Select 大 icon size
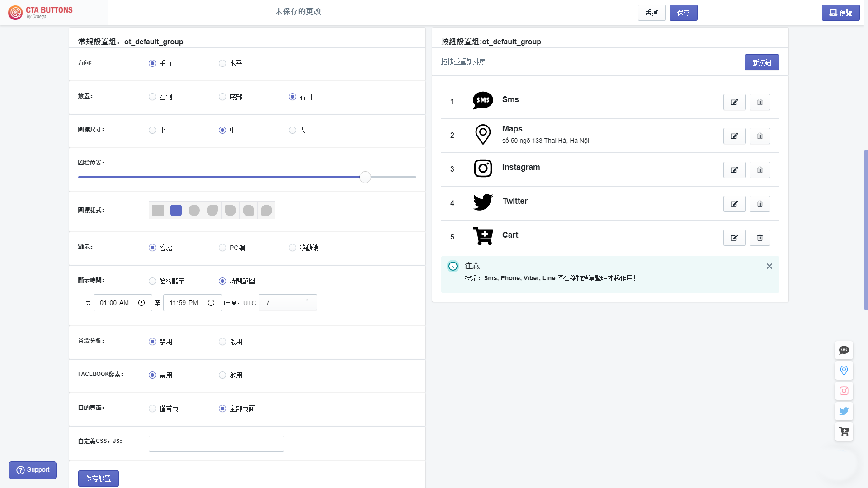This screenshot has width=868, height=488. pos(292,130)
